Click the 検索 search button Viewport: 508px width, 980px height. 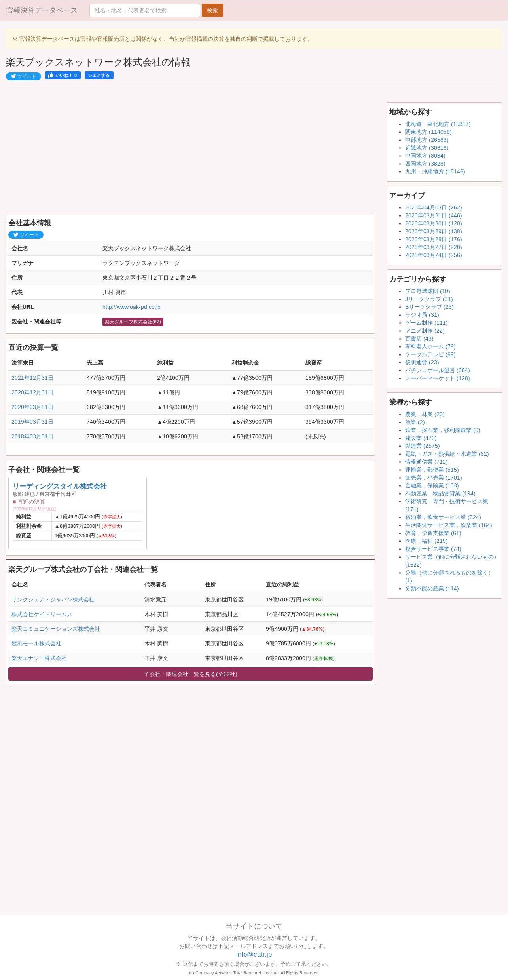[212, 10]
